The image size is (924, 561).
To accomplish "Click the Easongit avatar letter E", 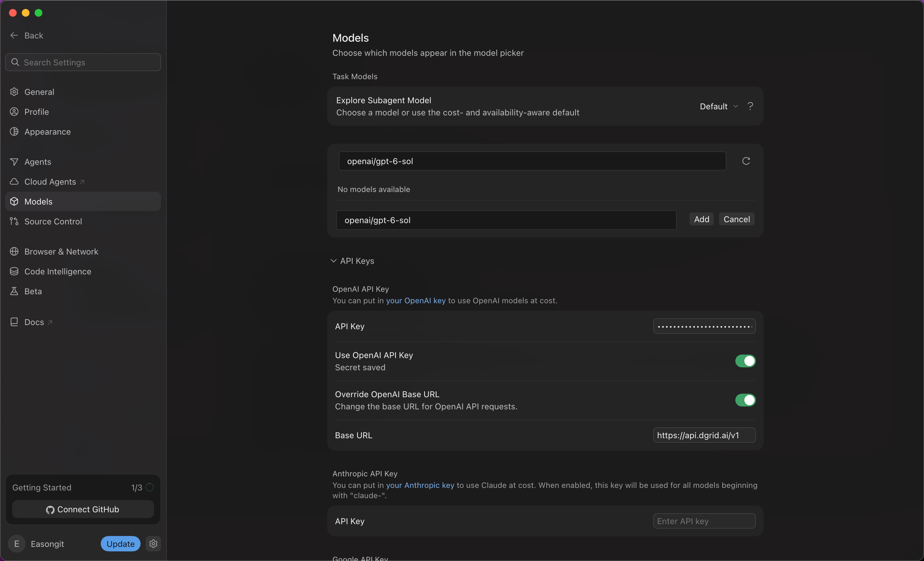I will (x=17, y=544).
